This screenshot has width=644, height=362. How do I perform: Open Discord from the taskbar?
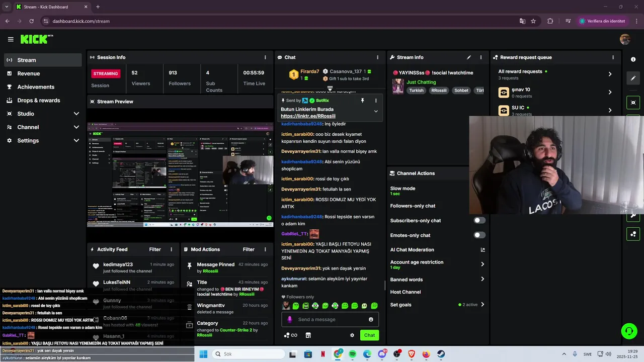pos(382,354)
